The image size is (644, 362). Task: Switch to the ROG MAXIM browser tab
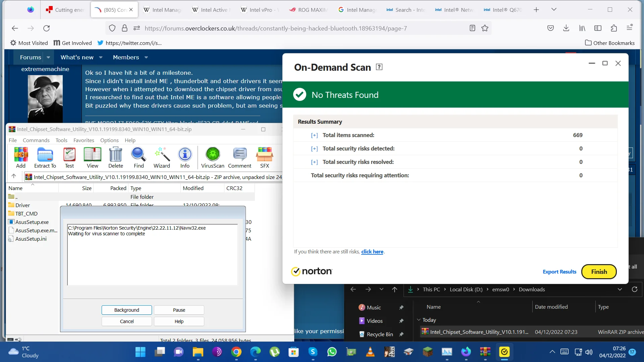point(309,10)
